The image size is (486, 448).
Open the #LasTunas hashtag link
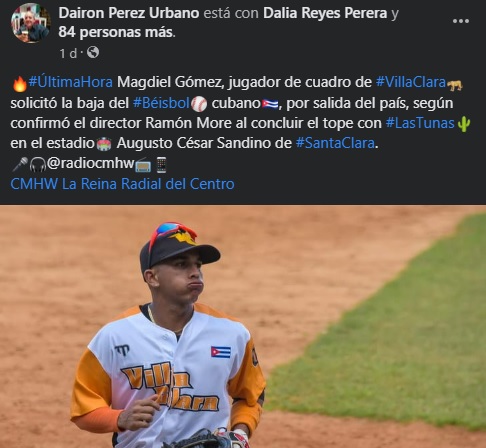[x=420, y=123]
